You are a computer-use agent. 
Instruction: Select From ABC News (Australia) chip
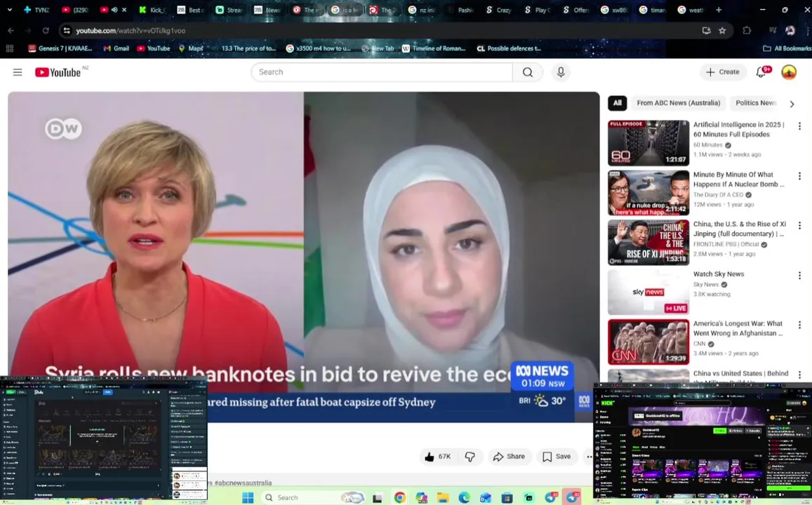(679, 103)
